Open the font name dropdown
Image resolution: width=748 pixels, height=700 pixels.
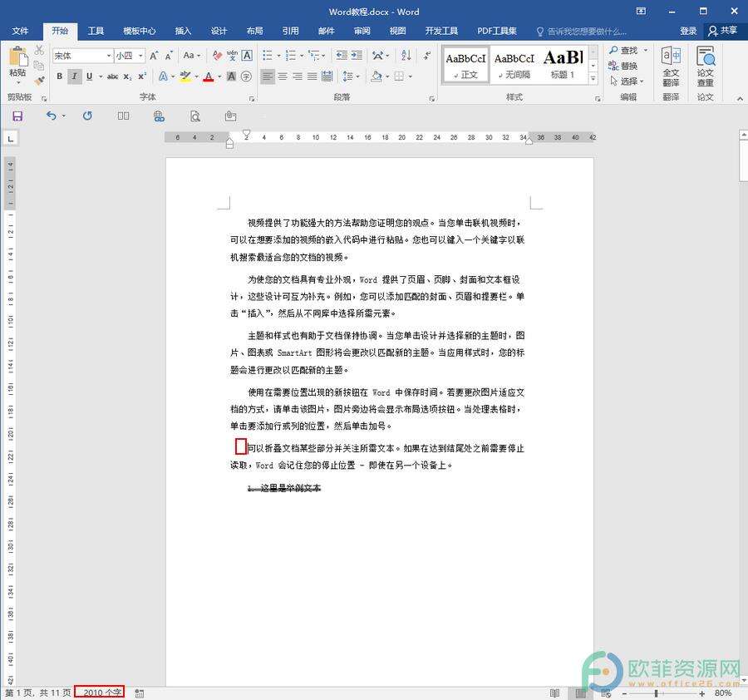[110, 55]
